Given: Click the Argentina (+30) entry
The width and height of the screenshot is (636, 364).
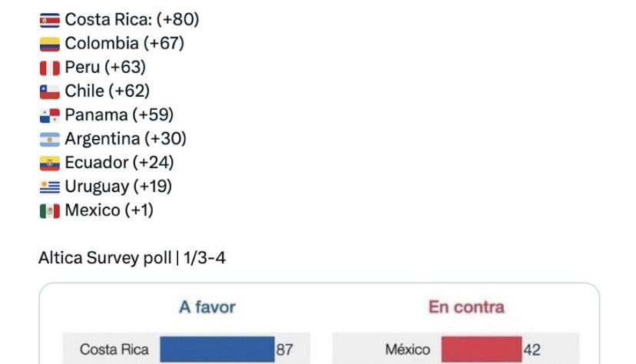Looking at the screenshot, I should 125,139.
